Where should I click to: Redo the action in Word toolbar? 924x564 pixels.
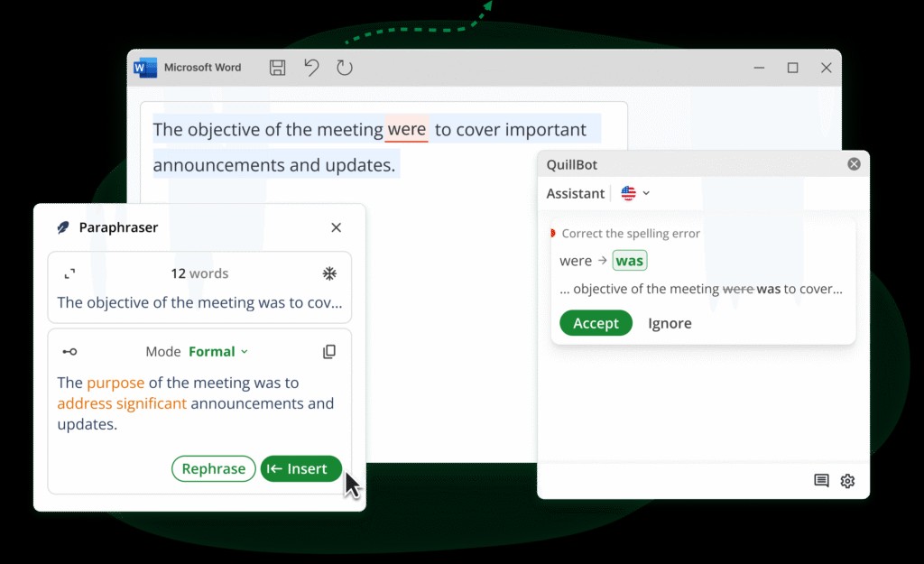[x=344, y=68]
